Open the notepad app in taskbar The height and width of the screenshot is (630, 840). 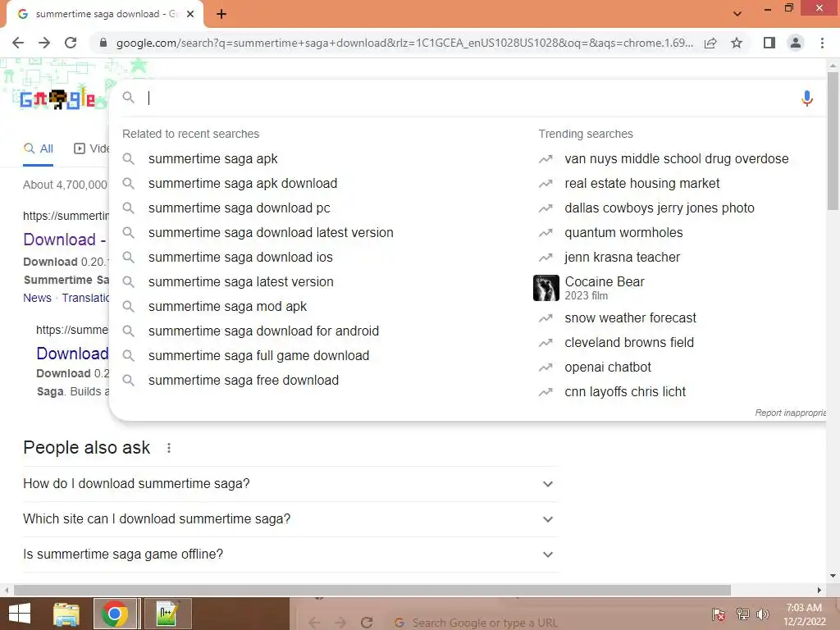167,614
